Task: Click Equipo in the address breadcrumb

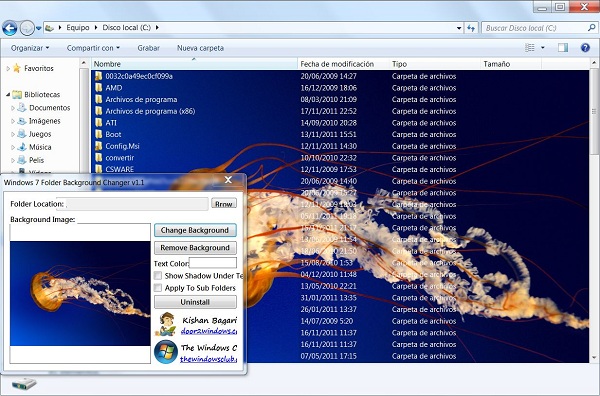Action: (x=78, y=28)
